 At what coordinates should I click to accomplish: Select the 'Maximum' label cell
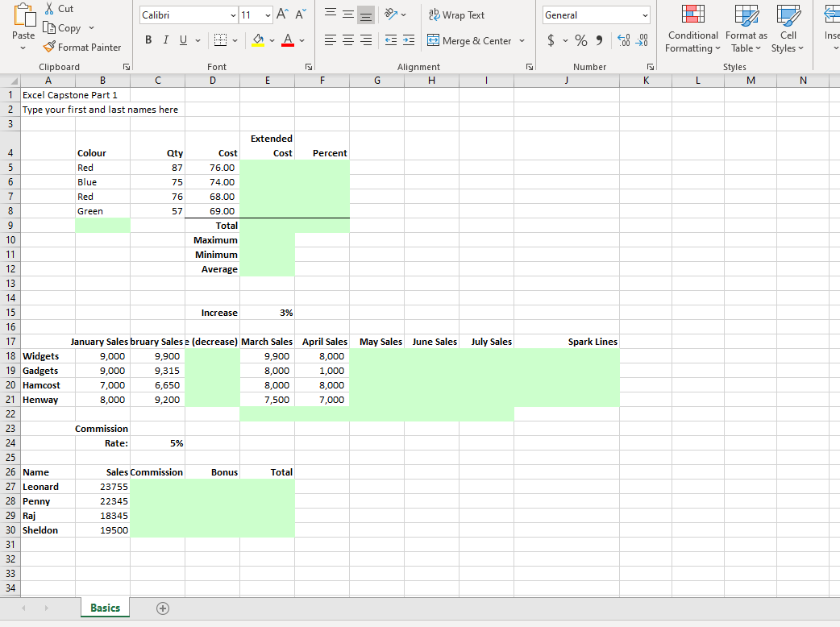pyautogui.click(x=213, y=240)
